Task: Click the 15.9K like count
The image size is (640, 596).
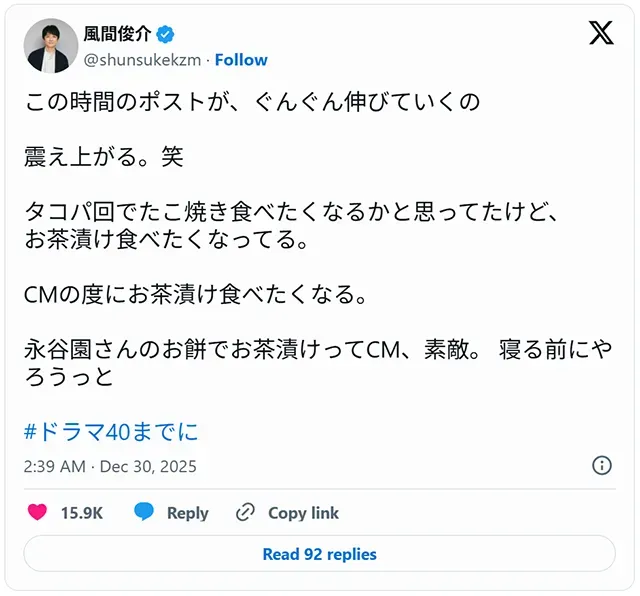Action: [82, 513]
